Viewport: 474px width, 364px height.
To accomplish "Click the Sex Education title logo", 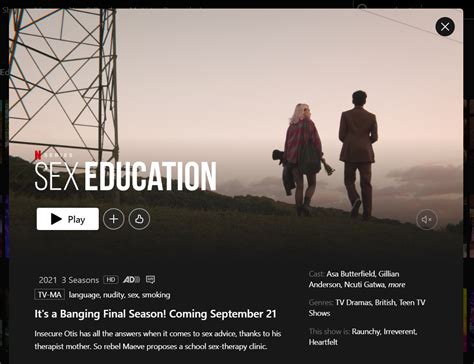I will click(125, 176).
